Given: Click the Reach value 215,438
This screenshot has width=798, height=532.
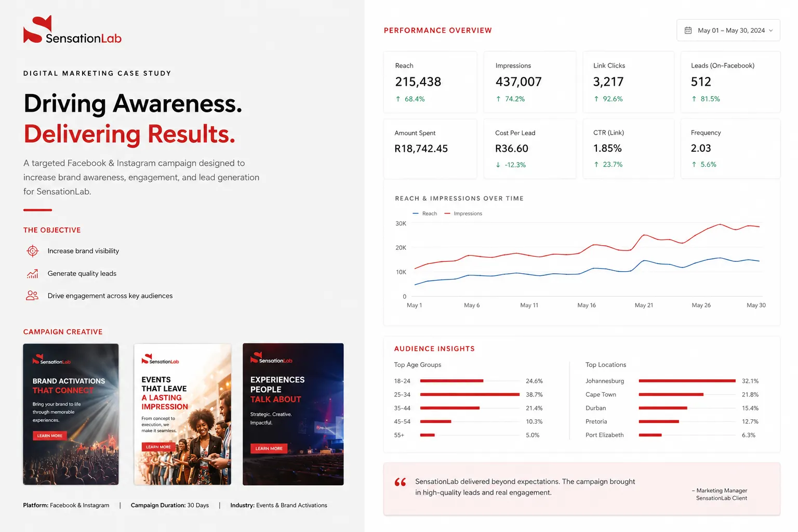Looking at the screenshot, I should click(418, 82).
